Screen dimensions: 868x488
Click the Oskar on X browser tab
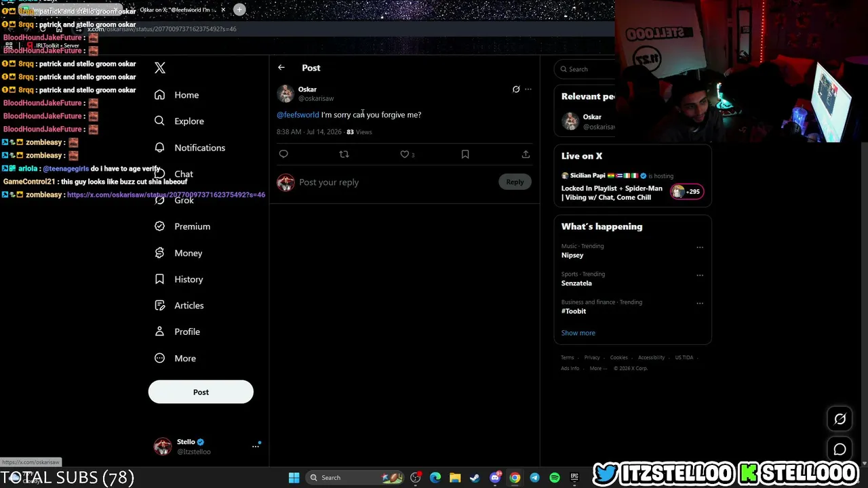(x=178, y=10)
